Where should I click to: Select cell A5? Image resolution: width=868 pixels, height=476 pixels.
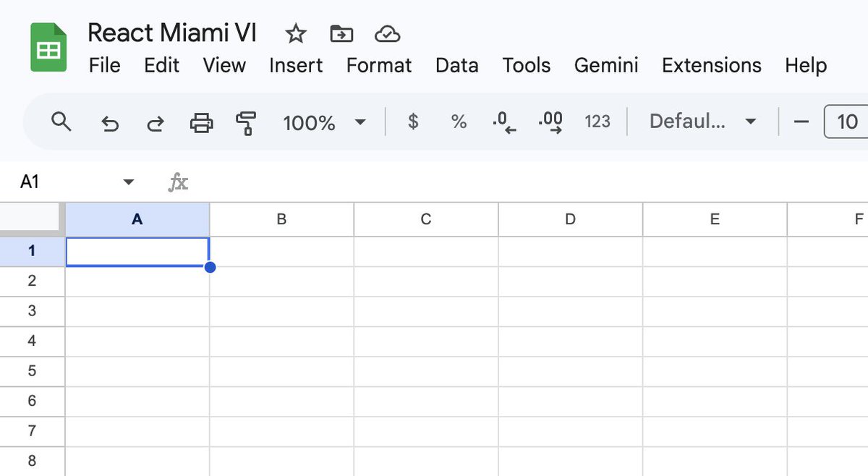coord(137,372)
